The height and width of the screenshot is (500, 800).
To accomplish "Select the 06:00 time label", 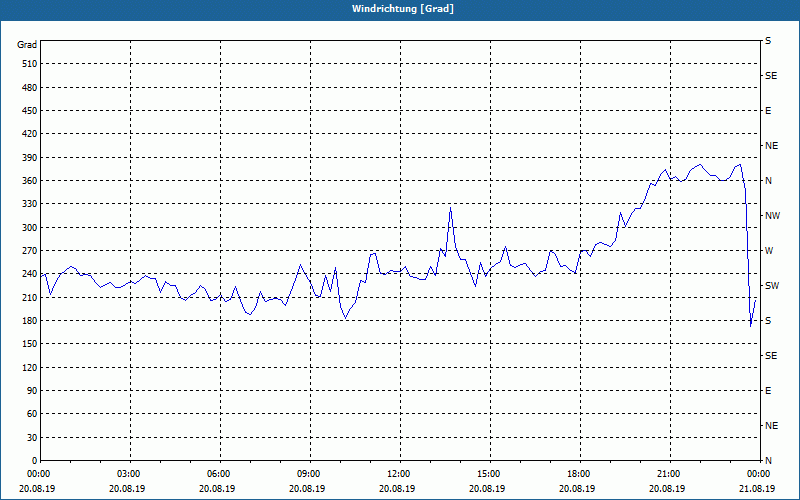I will 219,474.
